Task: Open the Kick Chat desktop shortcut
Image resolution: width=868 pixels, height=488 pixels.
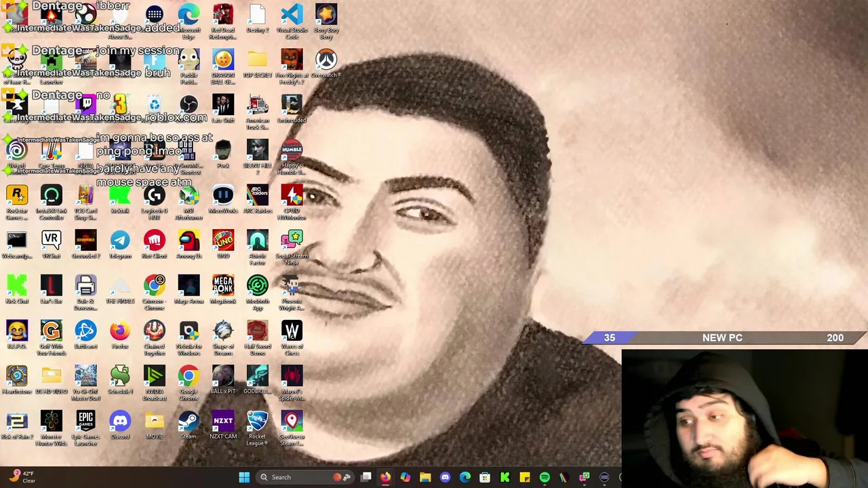Action: pos(17,286)
